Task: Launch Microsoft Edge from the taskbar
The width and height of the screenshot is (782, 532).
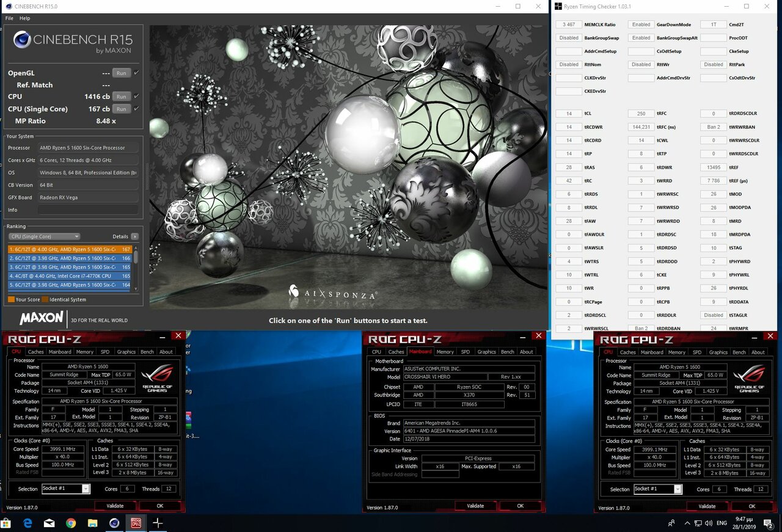Action: click(x=28, y=523)
